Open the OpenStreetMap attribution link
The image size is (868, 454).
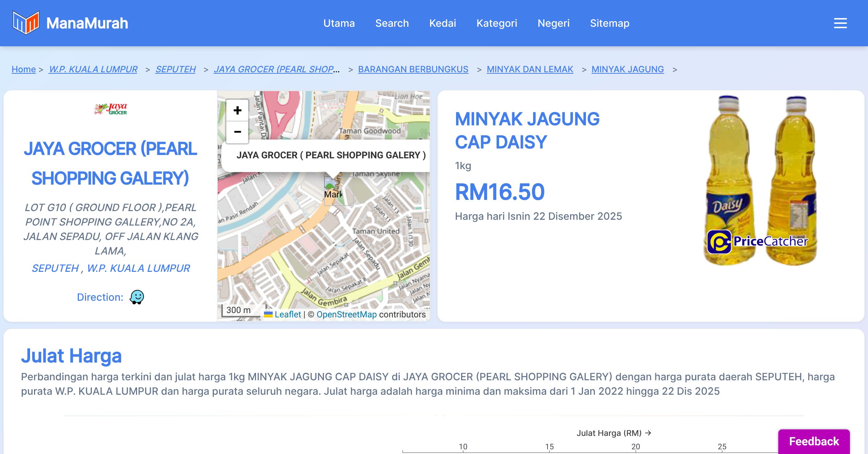[346, 314]
